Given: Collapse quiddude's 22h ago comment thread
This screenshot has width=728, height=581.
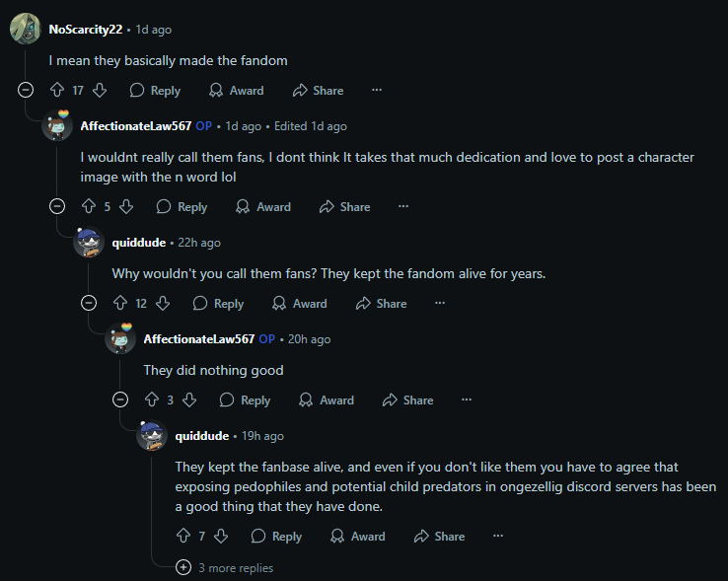Looking at the screenshot, I should [x=89, y=304].
